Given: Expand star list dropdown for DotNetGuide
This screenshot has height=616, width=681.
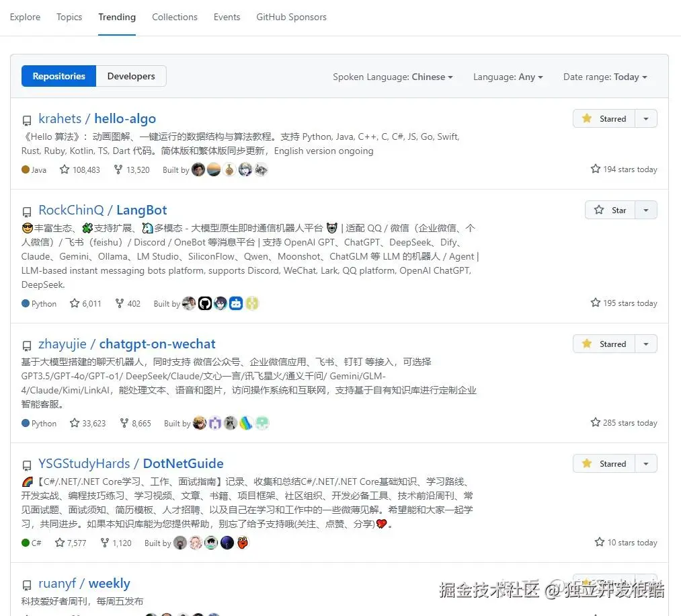Looking at the screenshot, I should pyautogui.click(x=646, y=463).
